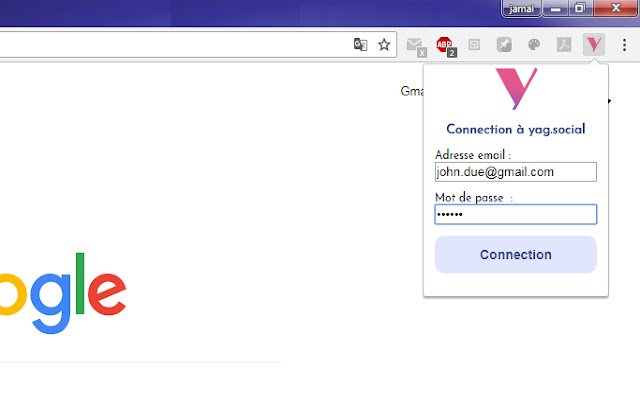Screen dimensions: 640x400
Task: Click the Google logo on the page
Action: coord(61,293)
